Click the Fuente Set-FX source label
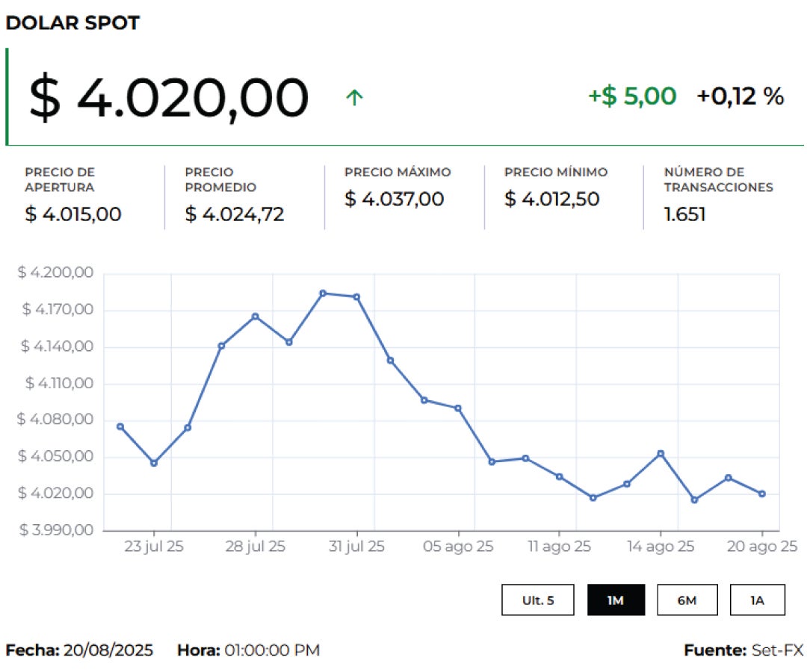 point(743,650)
